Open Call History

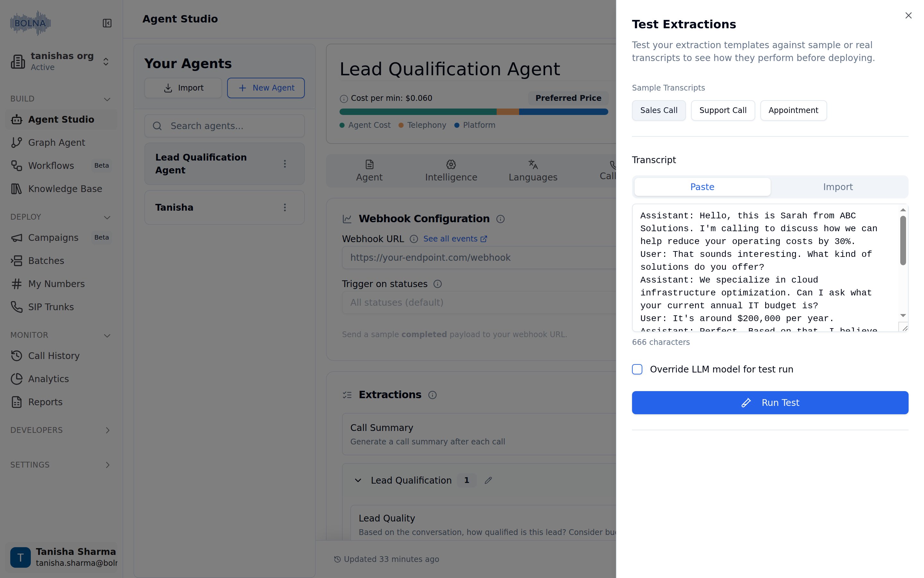(x=61, y=355)
